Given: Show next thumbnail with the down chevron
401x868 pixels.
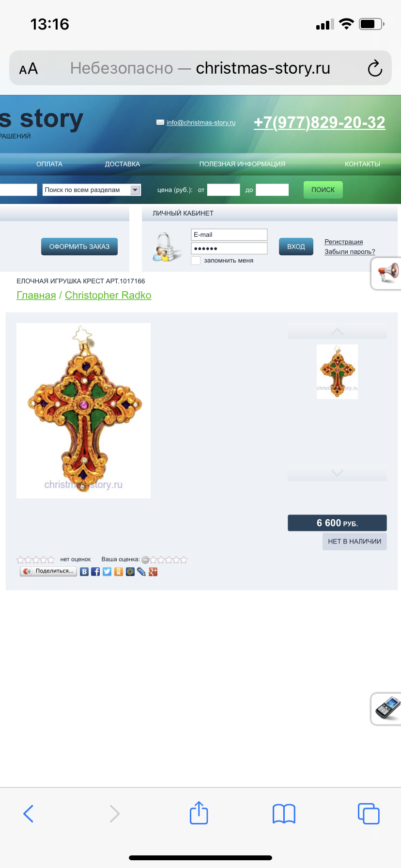Looking at the screenshot, I should pyautogui.click(x=337, y=473).
